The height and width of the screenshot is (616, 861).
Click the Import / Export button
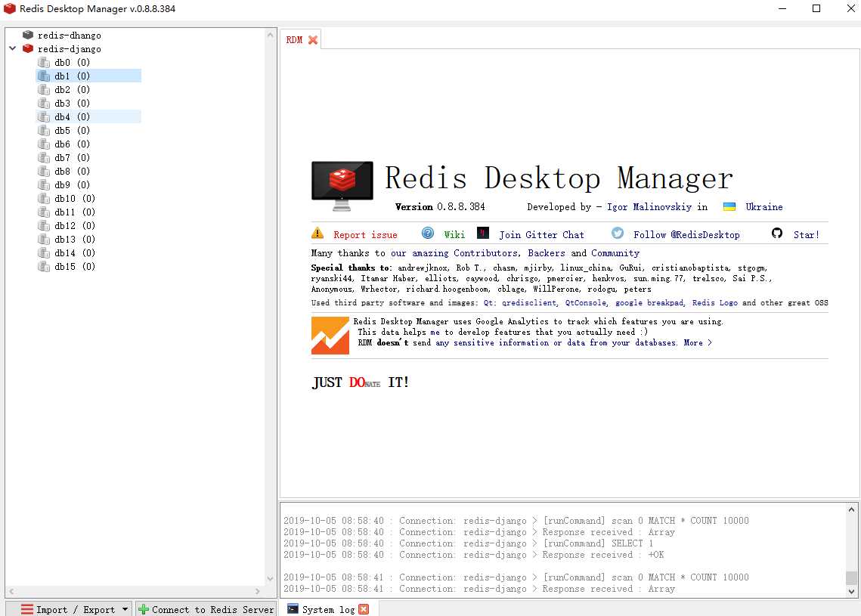(69, 609)
